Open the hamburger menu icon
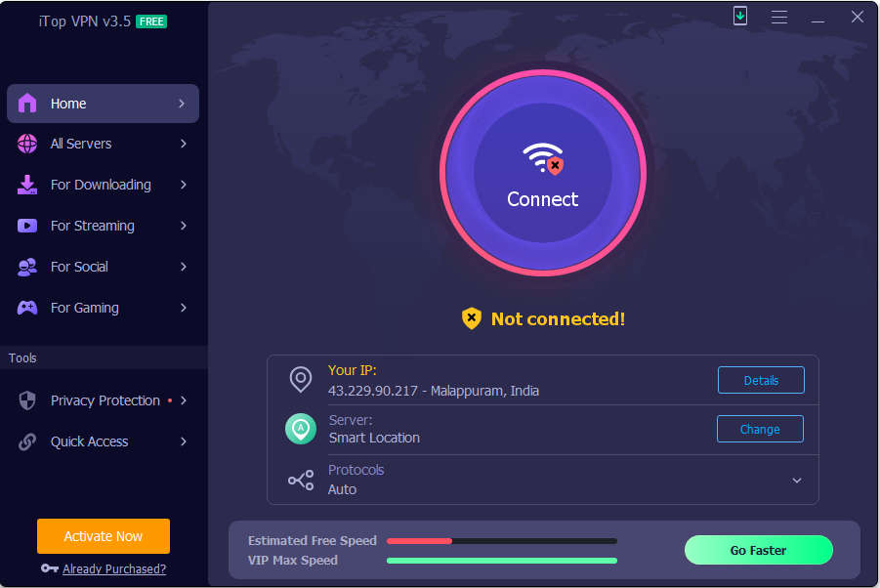This screenshot has width=880, height=588. pos(778,17)
